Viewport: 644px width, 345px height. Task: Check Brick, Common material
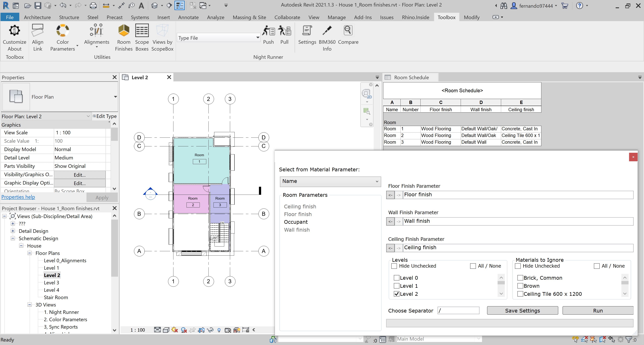coord(520,278)
